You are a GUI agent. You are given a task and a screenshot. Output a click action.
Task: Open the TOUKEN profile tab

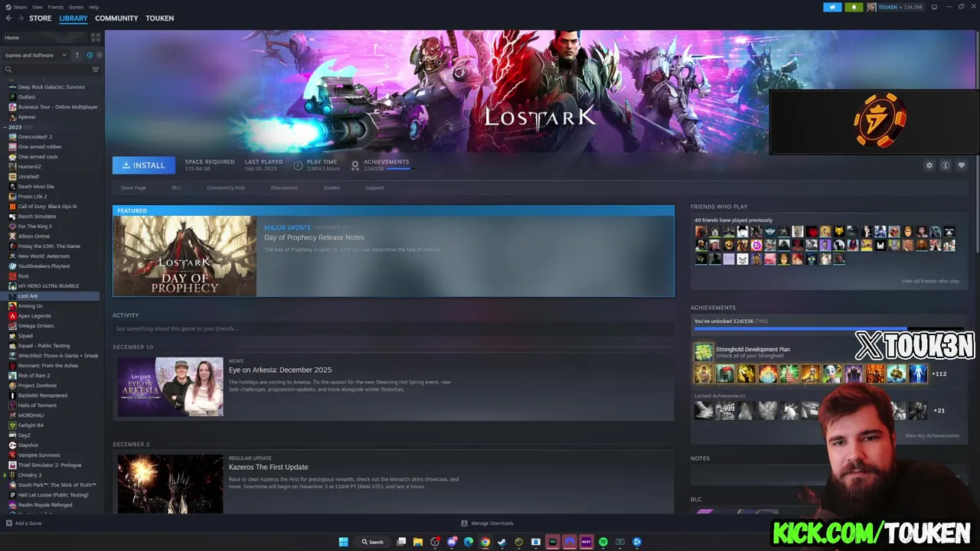coord(159,18)
